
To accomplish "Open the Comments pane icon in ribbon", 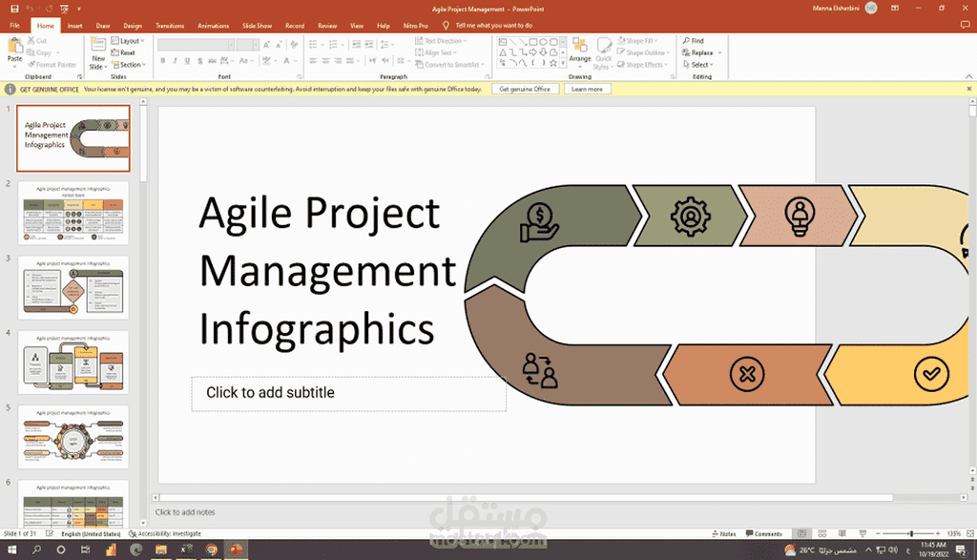I will (966, 25).
